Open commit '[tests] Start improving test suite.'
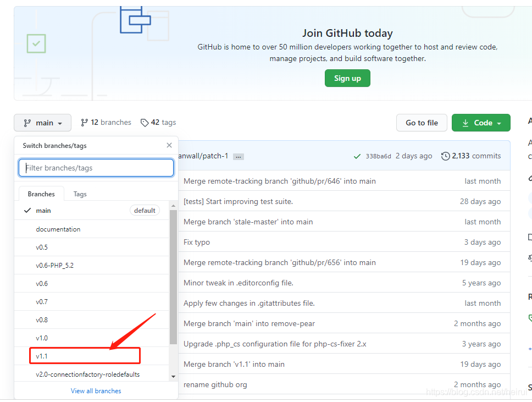The width and height of the screenshot is (532, 402). coord(238,201)
